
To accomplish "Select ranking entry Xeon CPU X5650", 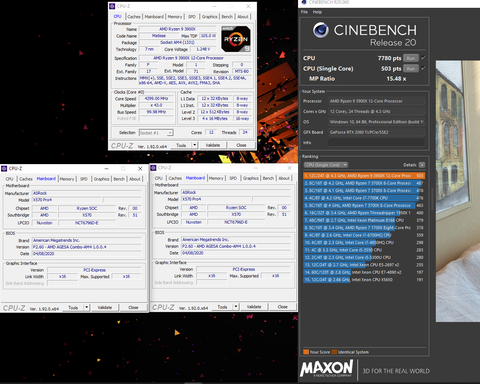I will (364, 280).
